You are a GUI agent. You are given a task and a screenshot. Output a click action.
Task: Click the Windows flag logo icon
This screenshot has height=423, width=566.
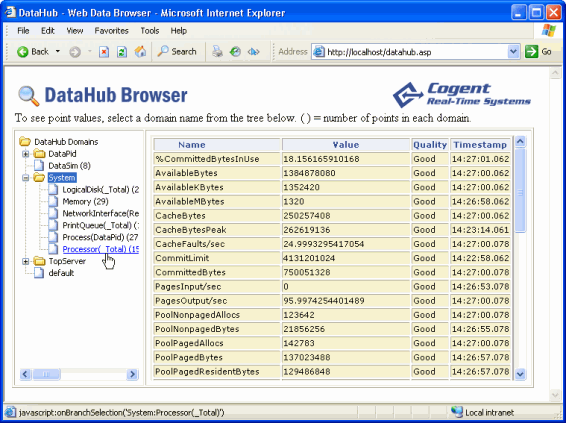(x=549, y=30)
